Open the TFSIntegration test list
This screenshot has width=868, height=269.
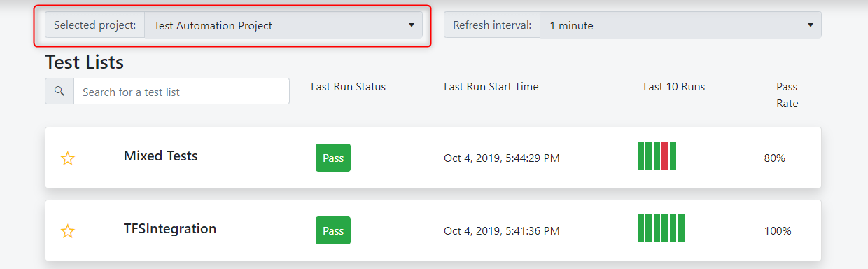170,228
